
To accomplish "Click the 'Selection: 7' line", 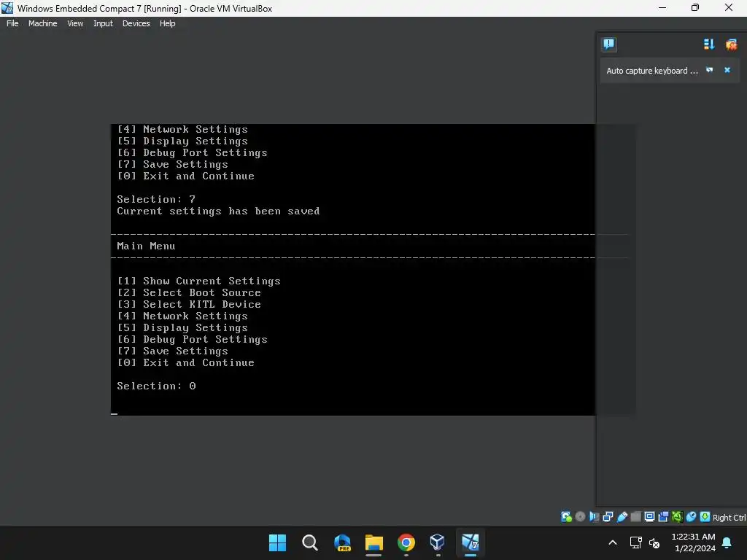I will tap(156, 199).
